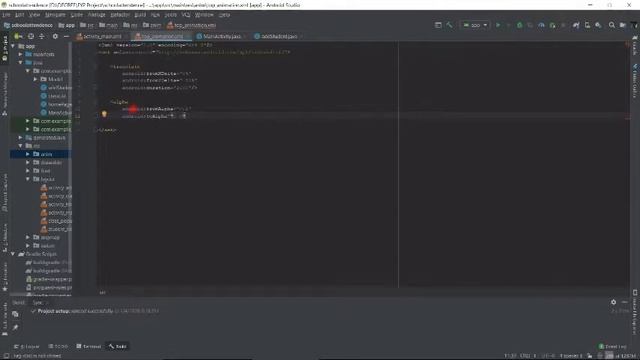The image size is (640, 360).
Task: Click the Build hammer icon
Action: click(x=449, y=25)
